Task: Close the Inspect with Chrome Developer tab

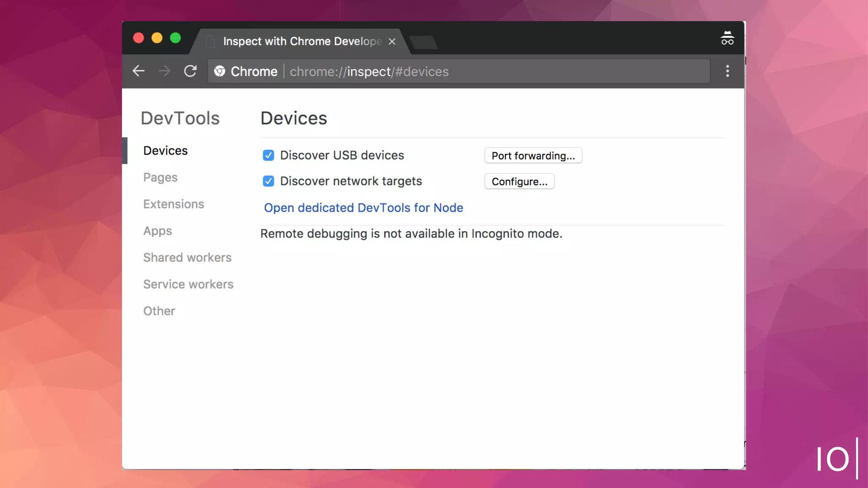Action: [392, 42]
